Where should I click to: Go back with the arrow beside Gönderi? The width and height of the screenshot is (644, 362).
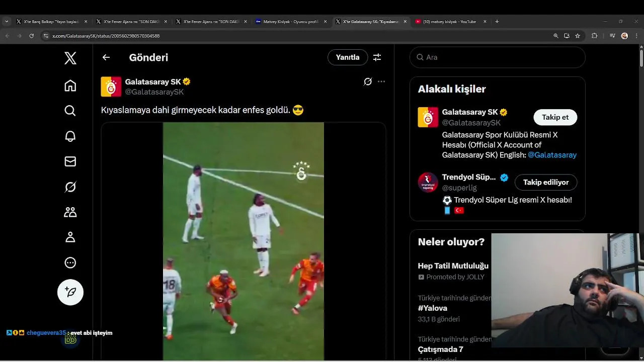106,57
